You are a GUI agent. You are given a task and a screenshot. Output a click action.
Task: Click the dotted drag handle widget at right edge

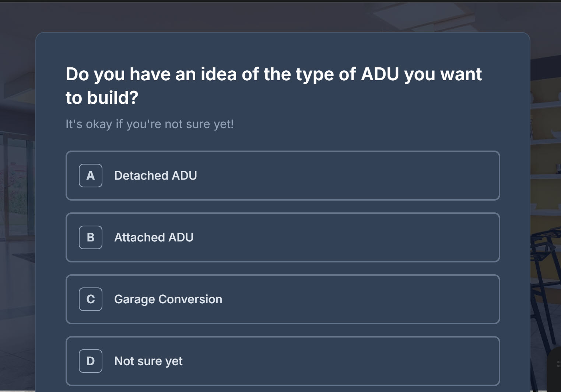(x=558, y=364)
